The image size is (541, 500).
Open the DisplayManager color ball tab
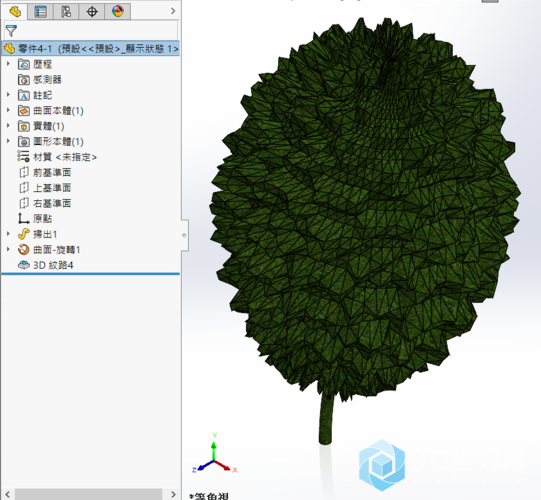118,11
